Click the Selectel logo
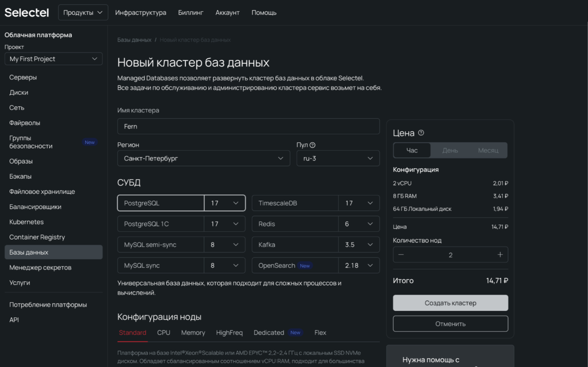This screenshot has height=367, width=588. click(27, 13)
